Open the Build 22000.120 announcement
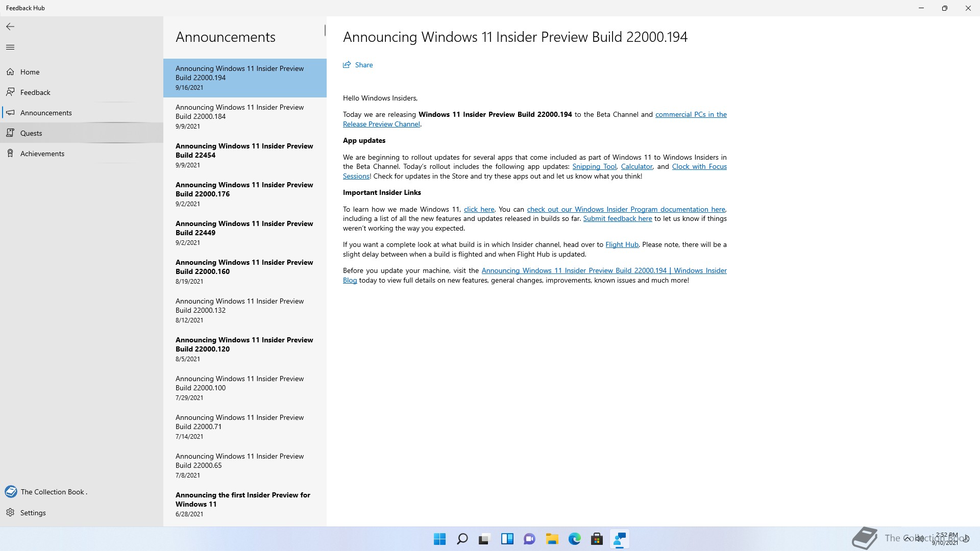This screenshot has height=551, width=980. [x=245, y=349]
